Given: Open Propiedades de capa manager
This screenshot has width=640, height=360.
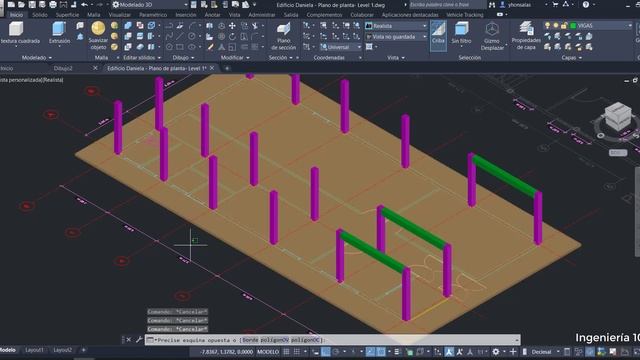Looking at the screenshot, I should [526, 36].
